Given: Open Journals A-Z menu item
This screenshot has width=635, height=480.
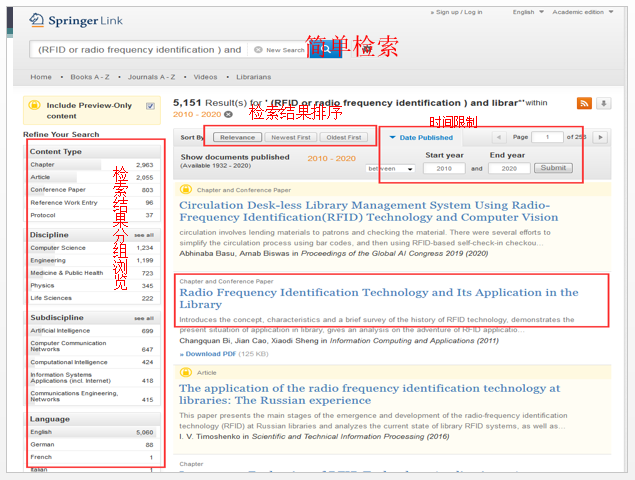Looking at the screenshot, I should (x=151, y=77).
